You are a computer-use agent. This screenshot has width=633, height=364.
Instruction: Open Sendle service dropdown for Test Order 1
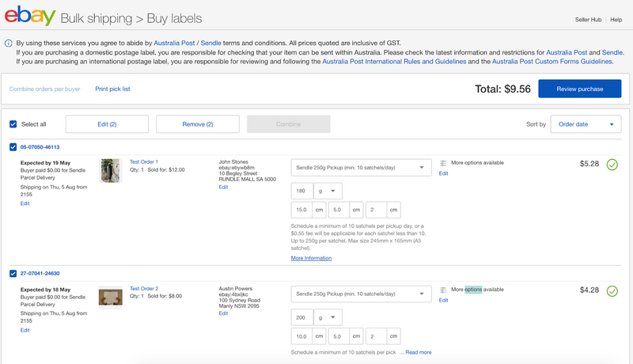point(361,168)
